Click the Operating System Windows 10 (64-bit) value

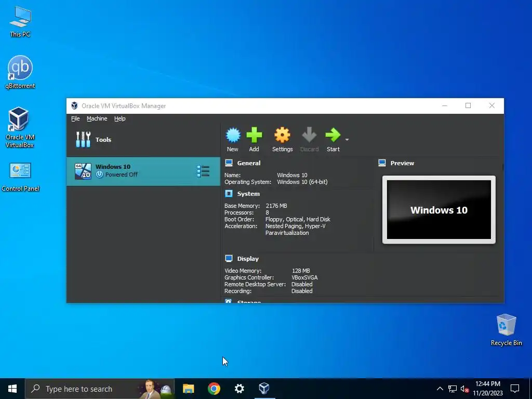302,182
